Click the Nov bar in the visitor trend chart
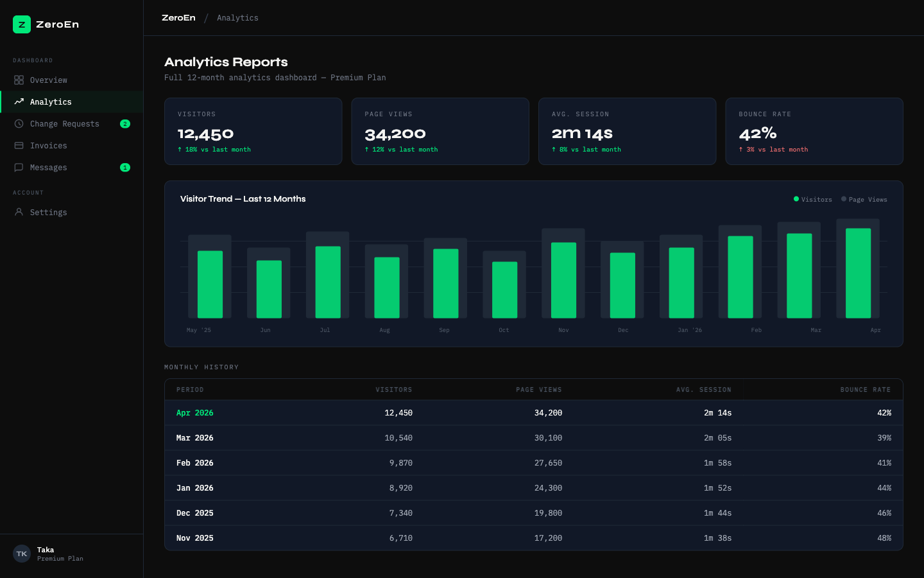The image size is (924, 578). click(x=563, y=279)
